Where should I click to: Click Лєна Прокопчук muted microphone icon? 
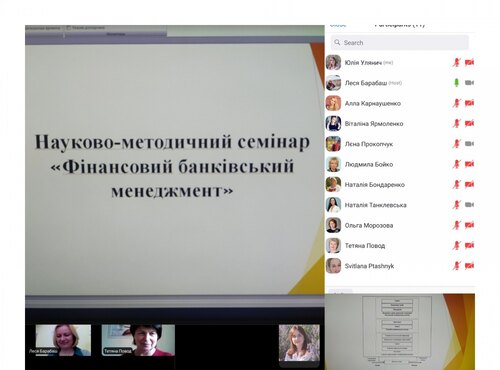click(456, 144)
